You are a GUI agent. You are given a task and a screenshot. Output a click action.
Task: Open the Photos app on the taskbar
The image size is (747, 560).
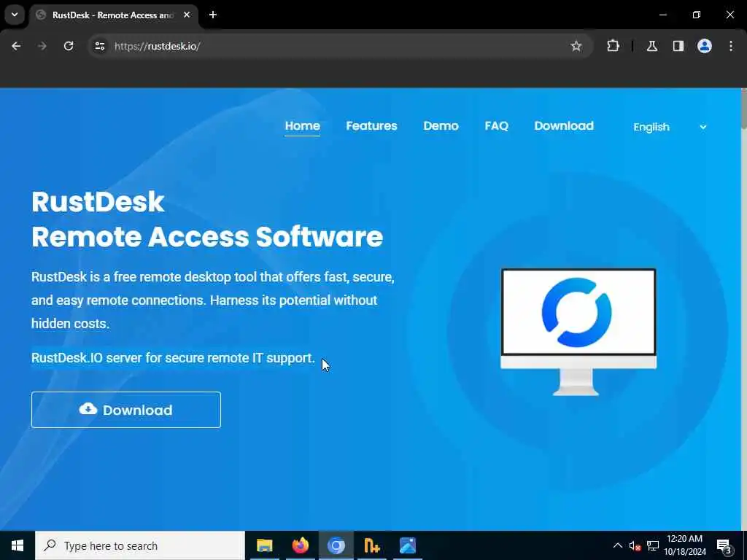click(408, 545)
